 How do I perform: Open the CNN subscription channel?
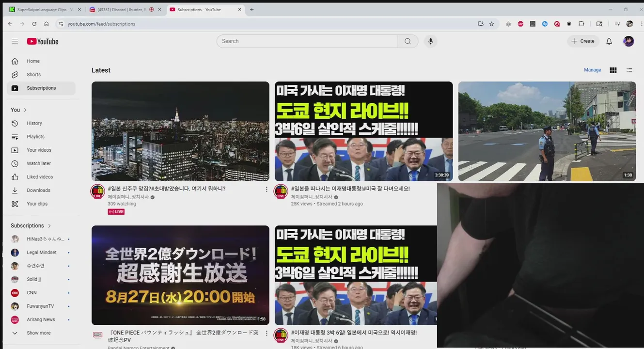(x=41, y=293)
